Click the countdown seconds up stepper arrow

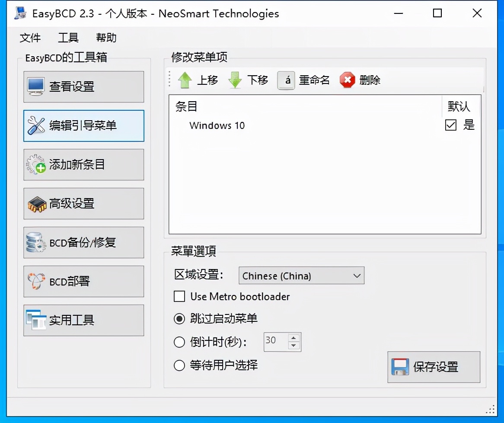click(x=294, y=338)
